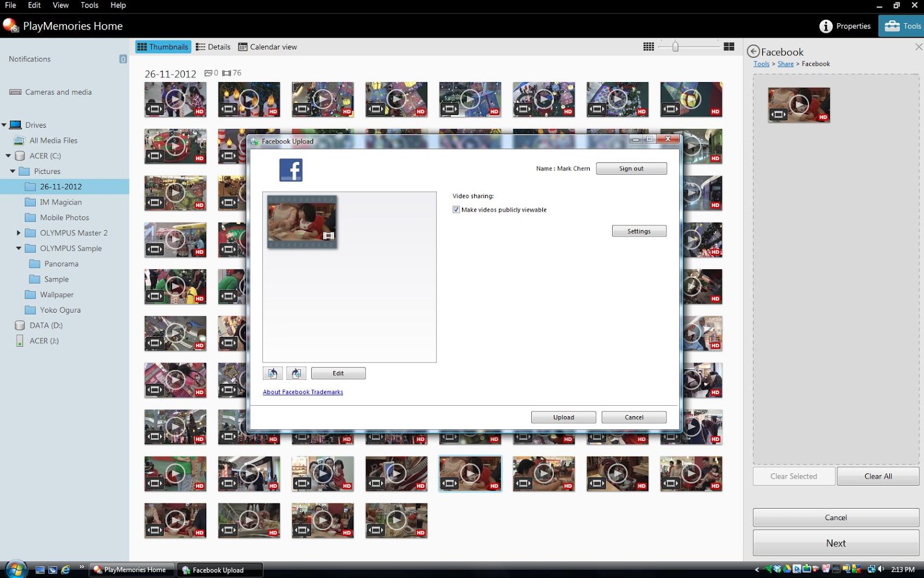Image resolution: width=924 pixels, height=578 pixels.
Task: Click Share breadcrumb link
Action: click(x=785, y=64)
